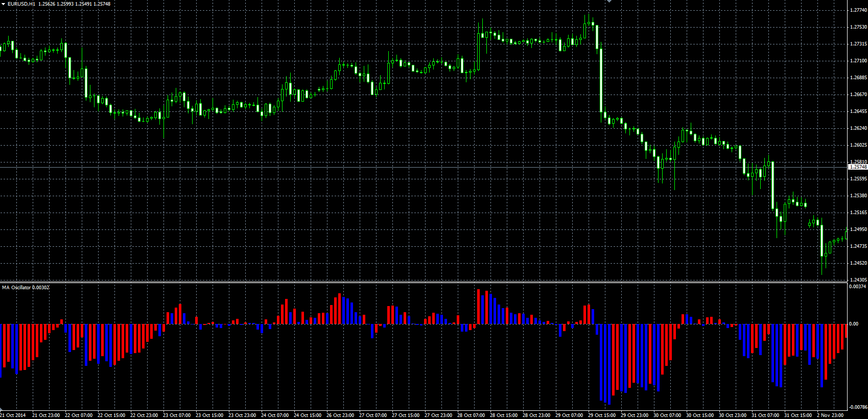
Task: Click the chart shift triangle marker at top
Action: coord(608,2)
